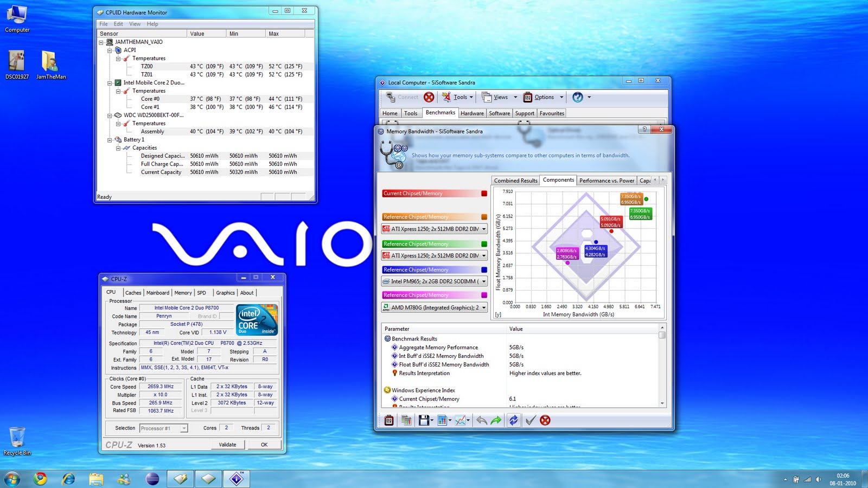Screen dimensions: 868x488
Task: Select the Combined Results tab
Action: [515, 181]
